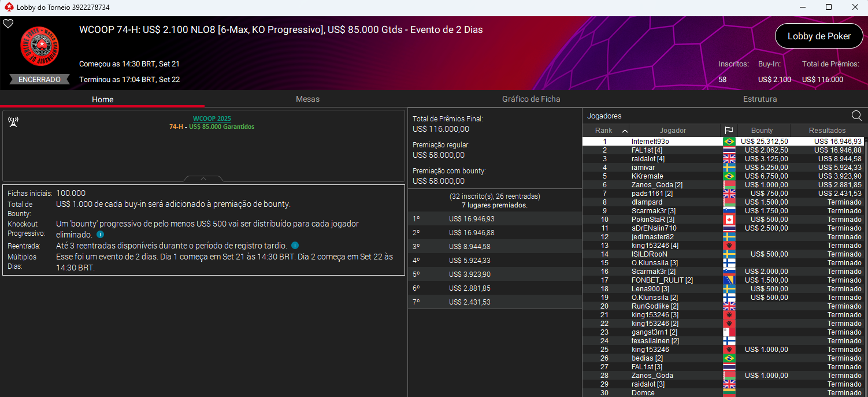Screen dimensions: 868x397
Task: Click info icon beside Knockout Progressivo text
Action: (x=100, y=235)
